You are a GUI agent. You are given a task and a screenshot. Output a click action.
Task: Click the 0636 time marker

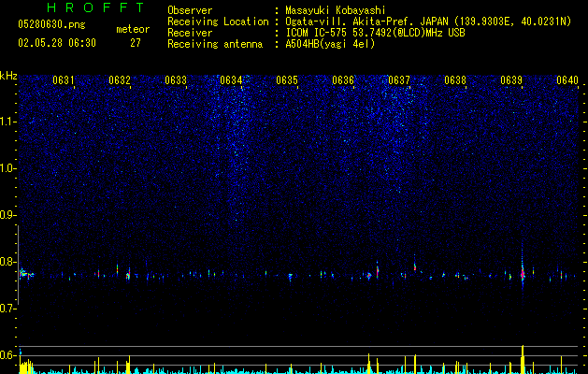click(x=343, y=80)
